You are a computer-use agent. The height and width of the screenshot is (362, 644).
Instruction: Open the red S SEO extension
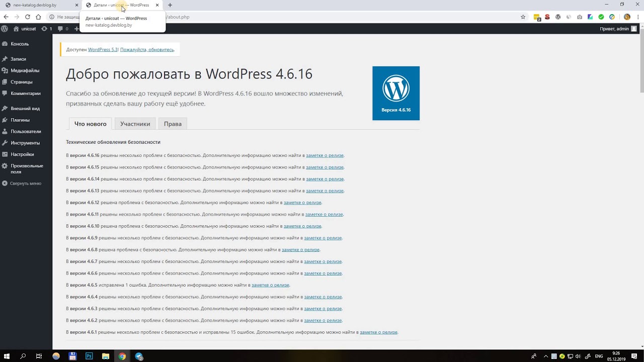547,17
